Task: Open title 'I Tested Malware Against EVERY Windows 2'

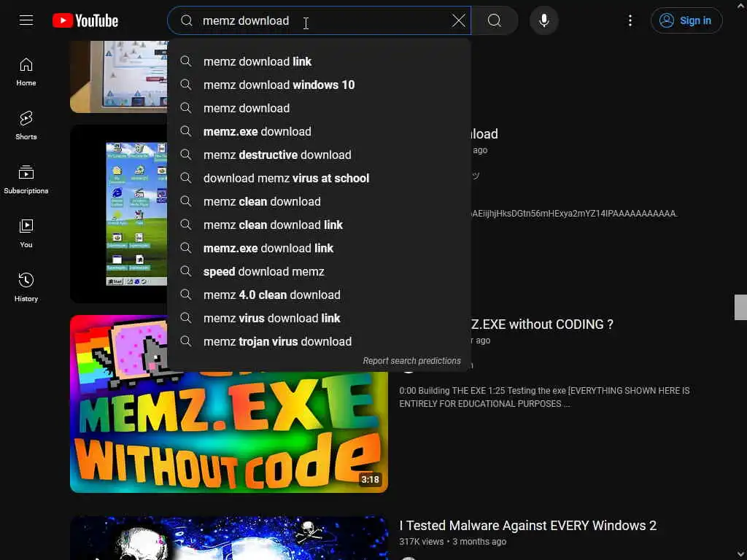Action: 528,526
